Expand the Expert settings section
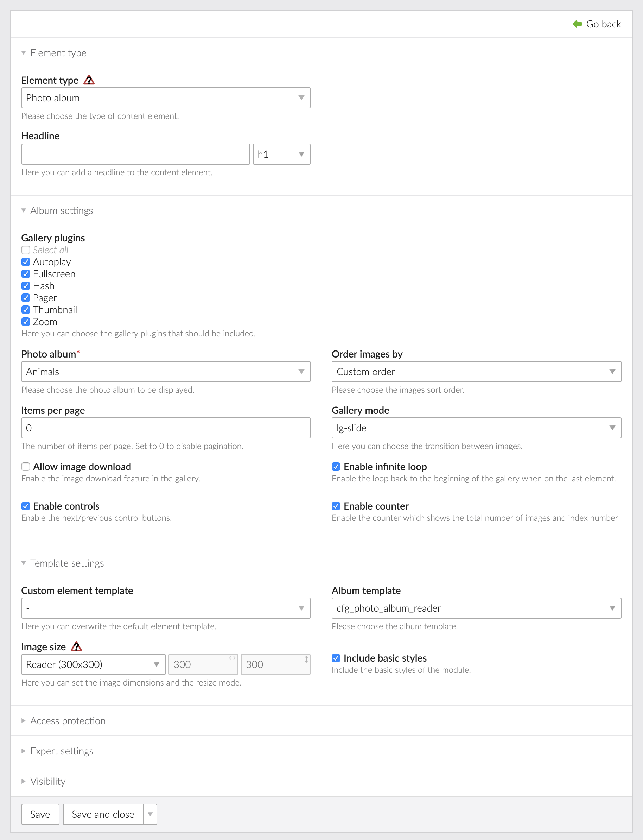The width and height of the screenshot is (643, 840). [x=61, y=751]
